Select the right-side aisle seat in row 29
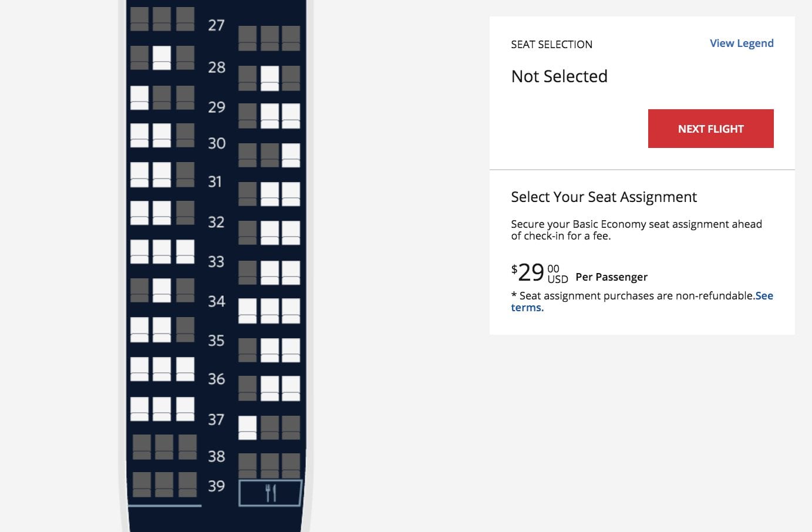 (247, 115)
